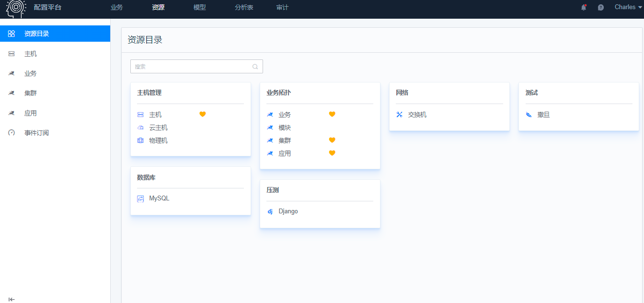Click the Django dj icon
This screenshot has width=644, height=303.
[x=270, y=211]
